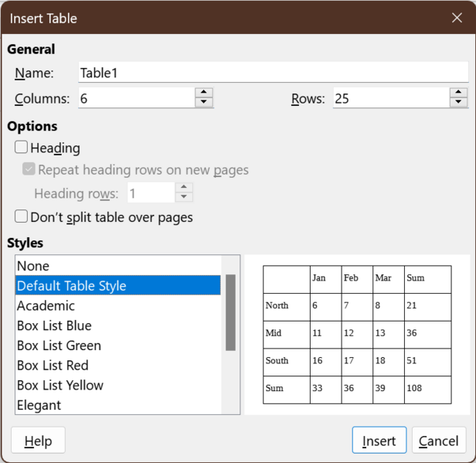This screenshot has width=476, height=463.
Task: Decrease the Columns count with down arrow
Action: click(204, 103)
